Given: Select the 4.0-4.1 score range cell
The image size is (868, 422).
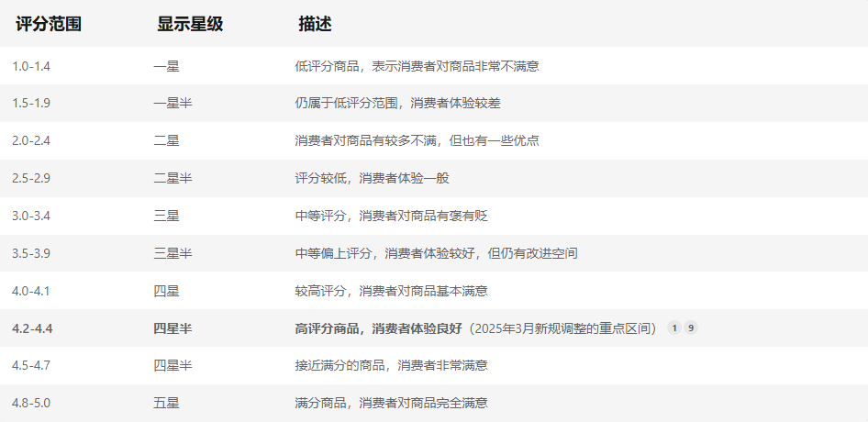Looking at the screenshot, I should click(x=31, y=291).
